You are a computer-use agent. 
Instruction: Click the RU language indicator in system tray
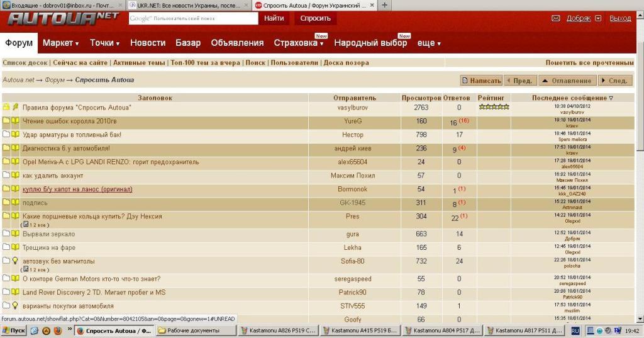point(575,330)
